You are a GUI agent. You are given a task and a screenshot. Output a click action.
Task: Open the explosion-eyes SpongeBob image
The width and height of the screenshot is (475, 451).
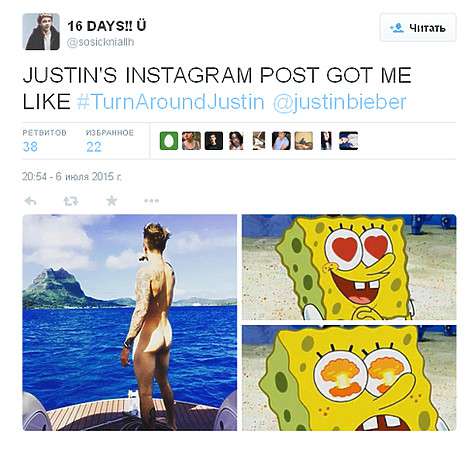coord(349,378)
